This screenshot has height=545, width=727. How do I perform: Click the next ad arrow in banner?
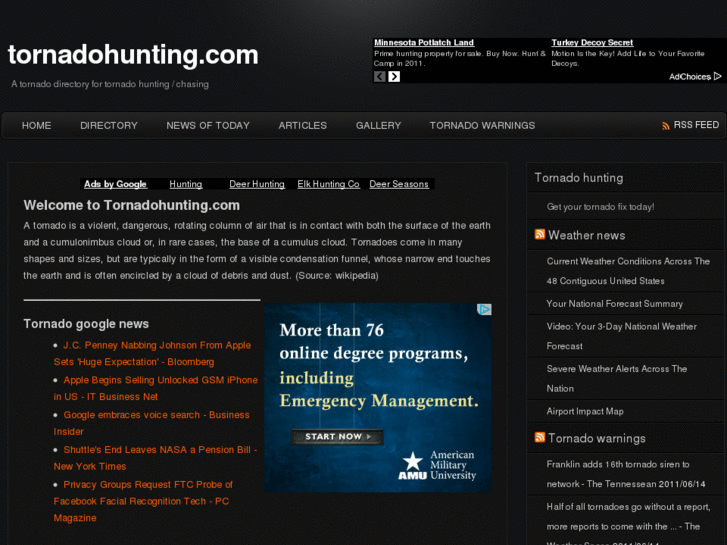394,77
